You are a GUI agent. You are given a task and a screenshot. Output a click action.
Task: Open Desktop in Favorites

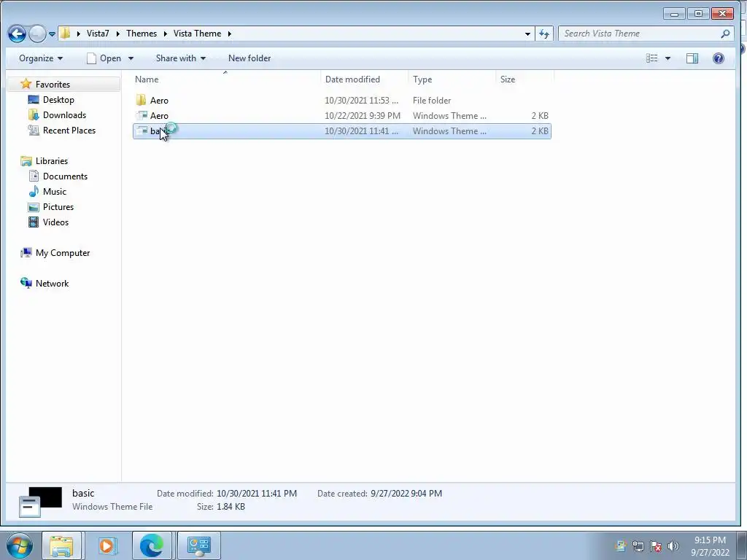[x=58, y=99]
